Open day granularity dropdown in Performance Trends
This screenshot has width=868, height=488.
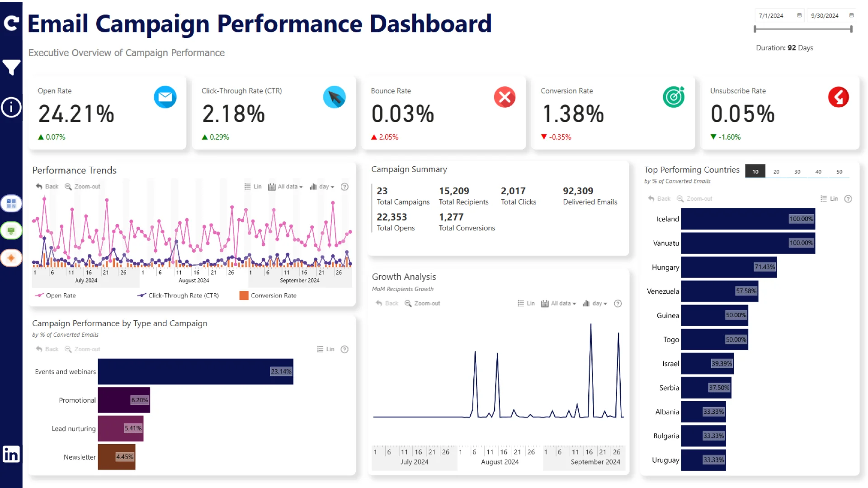(322, 187)
